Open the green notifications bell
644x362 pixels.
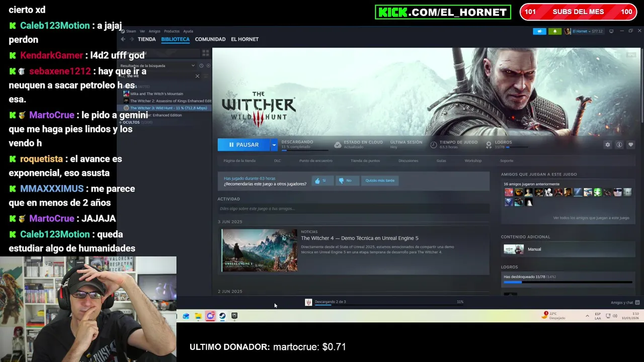(555, 31)
